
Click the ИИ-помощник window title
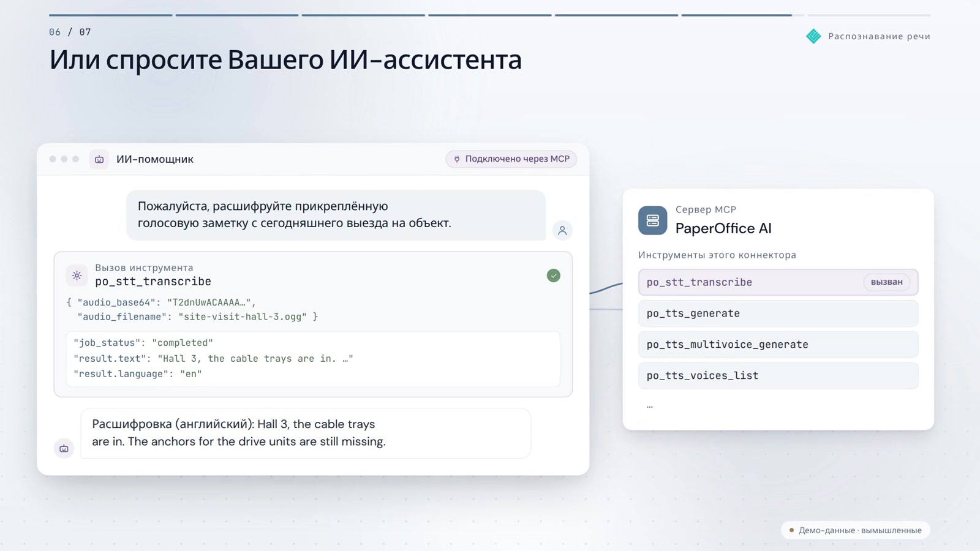[x=155, y=159]
